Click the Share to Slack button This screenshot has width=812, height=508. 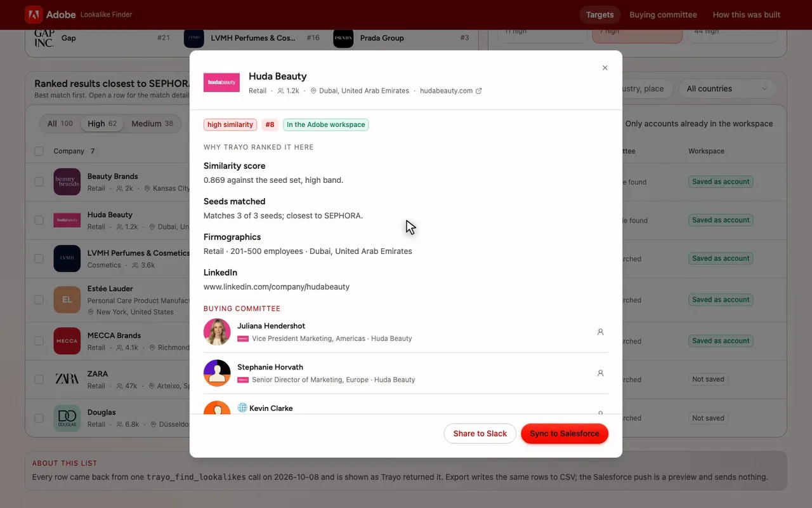(x=480, y=434)
